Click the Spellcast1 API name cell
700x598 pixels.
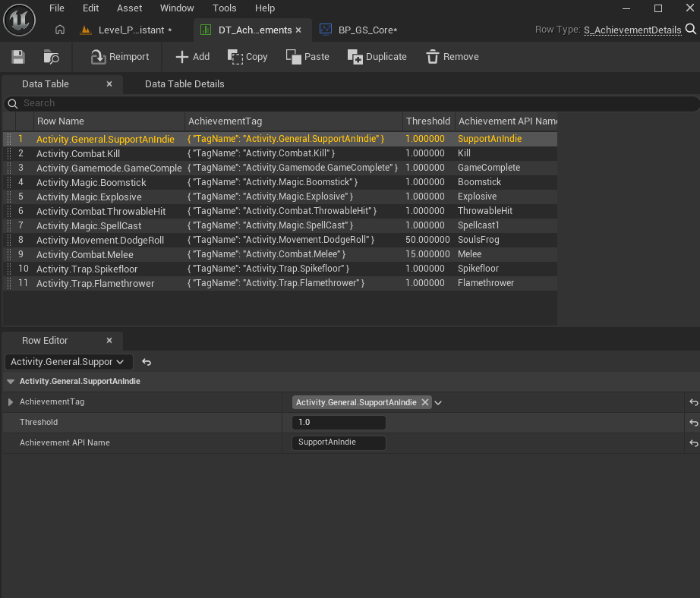(478, 225)
